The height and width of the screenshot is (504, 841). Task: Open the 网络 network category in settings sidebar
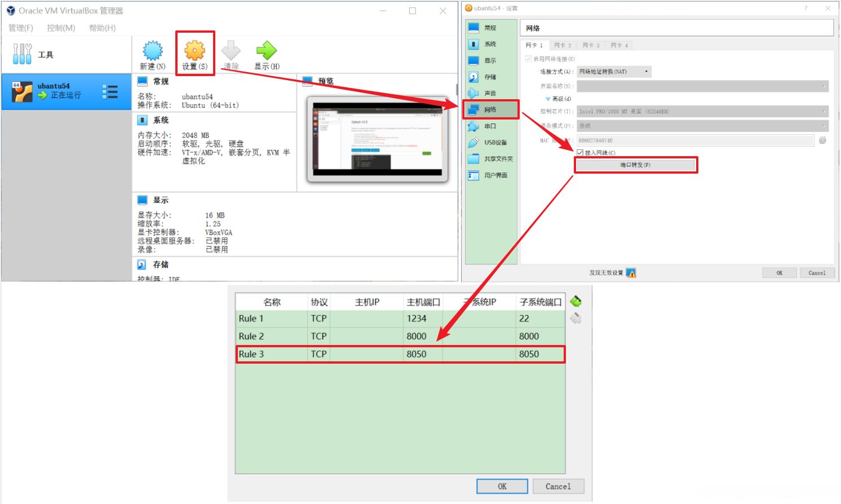coord(490,109)
